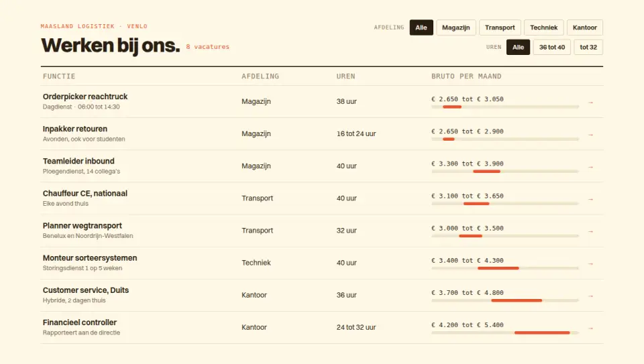Click the salary bar for Financieel controller

point(505,332)
